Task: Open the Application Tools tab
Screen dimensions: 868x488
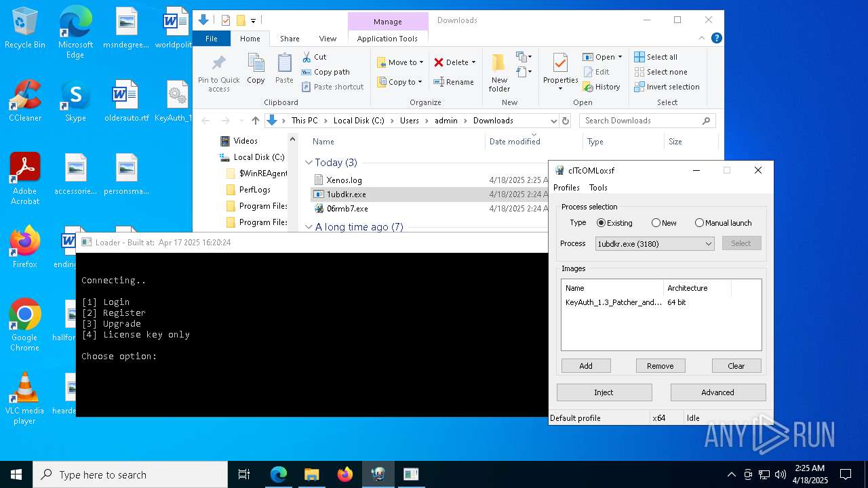Action: [387, 39]
